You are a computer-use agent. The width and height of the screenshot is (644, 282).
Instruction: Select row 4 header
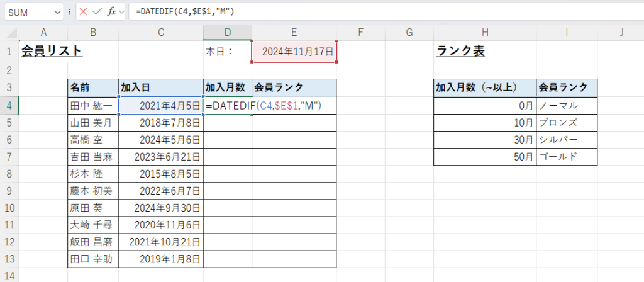coord(10,106)
